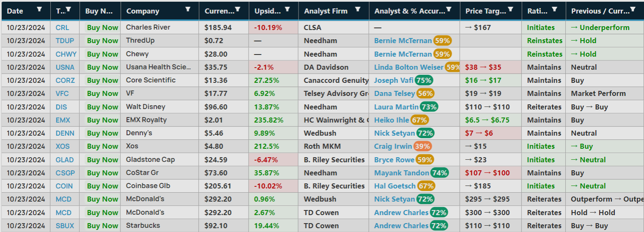Viewport: 644px width, 232px height.
Task: Open analyst Laura Martin's profile link
Action: (x=396, y=107)
